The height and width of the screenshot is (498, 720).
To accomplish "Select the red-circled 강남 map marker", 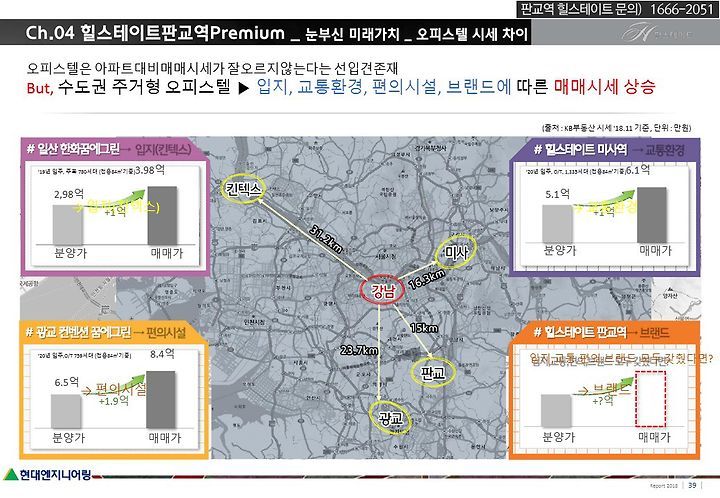I will click(x=382, y=291).
